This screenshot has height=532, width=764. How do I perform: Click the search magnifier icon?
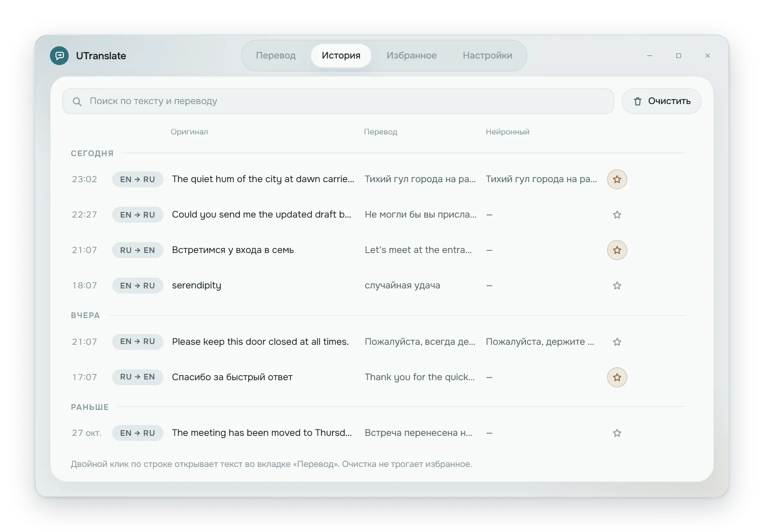coord(77,102)
